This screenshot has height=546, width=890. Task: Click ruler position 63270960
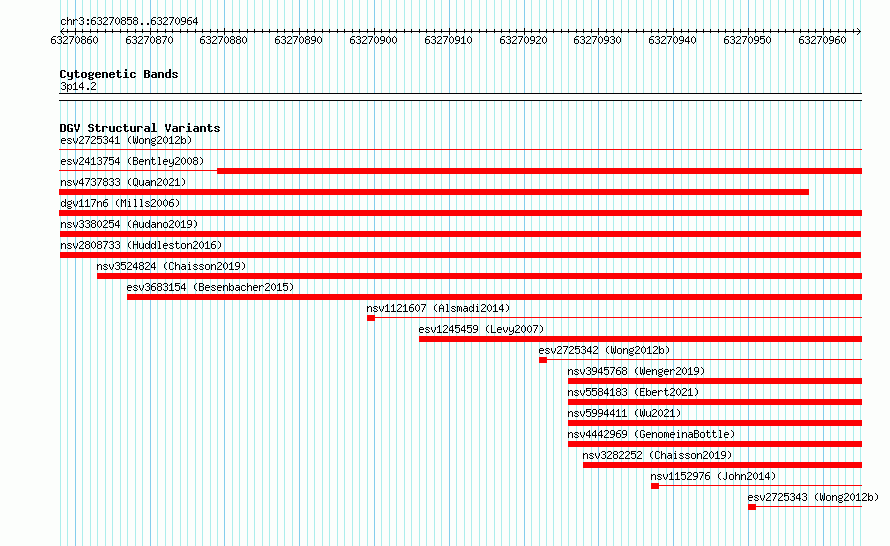point(822,40)
